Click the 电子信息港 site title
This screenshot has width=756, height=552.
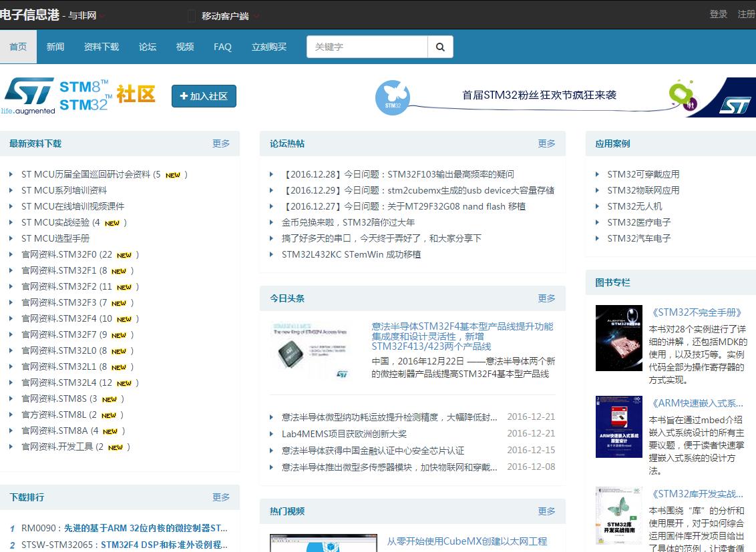pos(29,15)
